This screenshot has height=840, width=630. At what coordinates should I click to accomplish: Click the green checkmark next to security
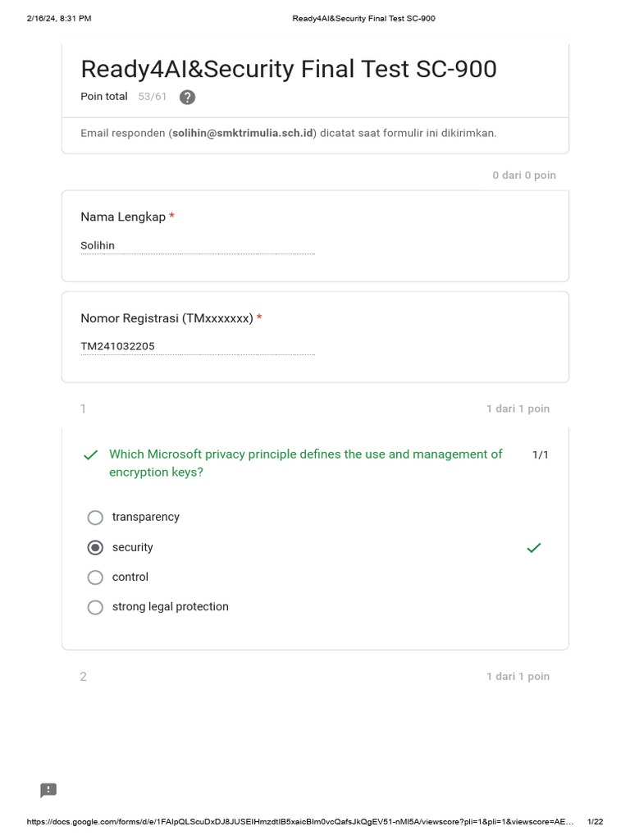pos(533,547)
